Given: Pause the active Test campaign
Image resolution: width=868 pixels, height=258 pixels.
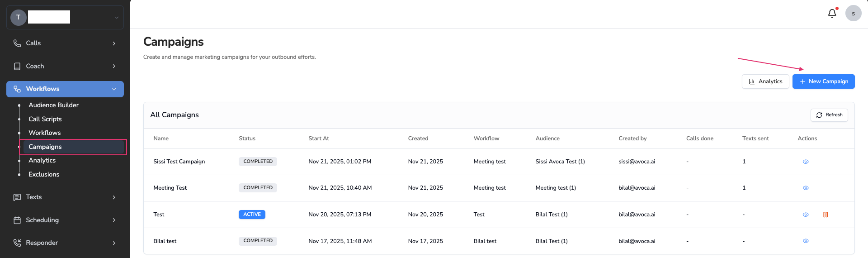Looking at the screenshot, I should coord(826,215).
